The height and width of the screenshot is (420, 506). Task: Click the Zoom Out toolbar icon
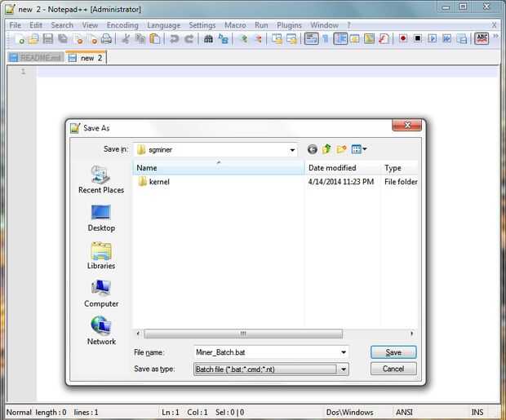(258, 39)
